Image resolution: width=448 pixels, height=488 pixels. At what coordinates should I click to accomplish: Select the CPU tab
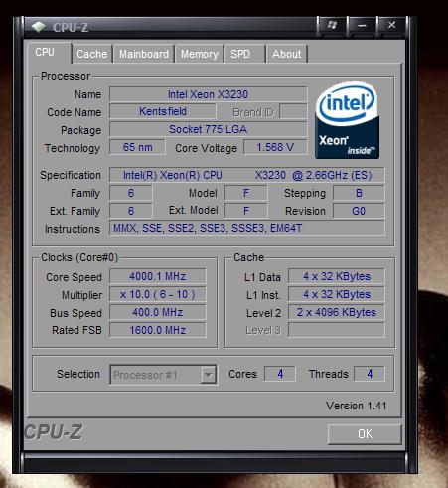tap(49, 53)
